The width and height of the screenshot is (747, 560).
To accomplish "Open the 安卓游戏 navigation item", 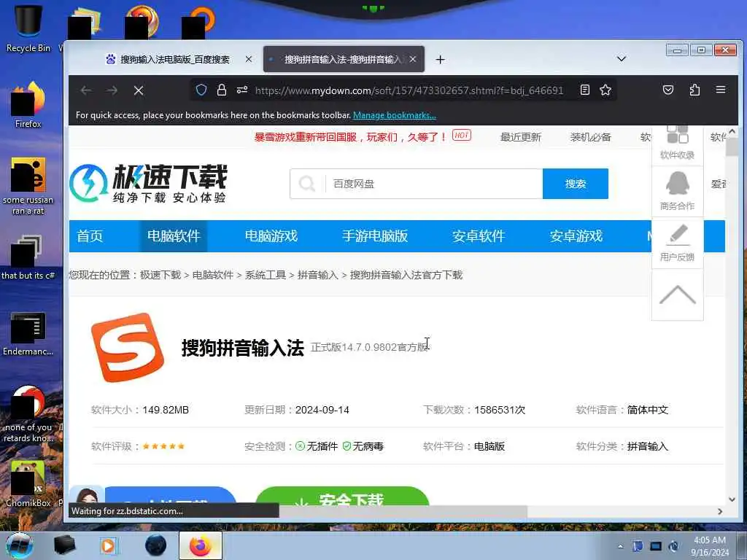I will [576, 236].
